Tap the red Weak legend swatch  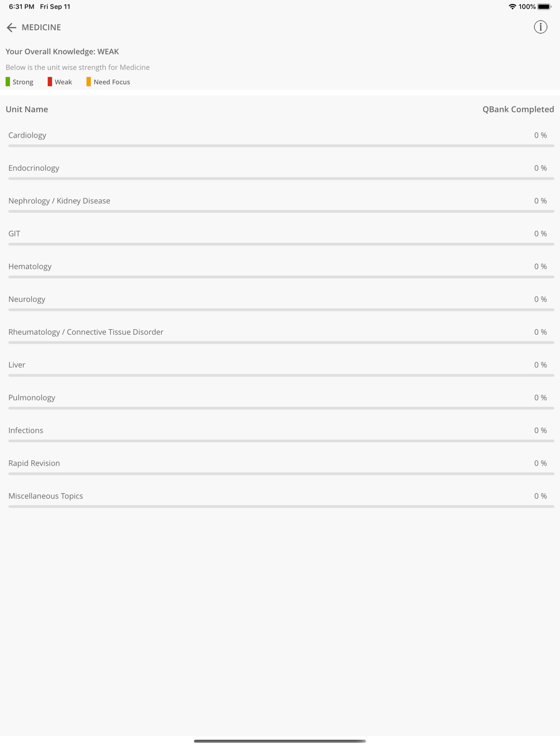click(50, 82)
